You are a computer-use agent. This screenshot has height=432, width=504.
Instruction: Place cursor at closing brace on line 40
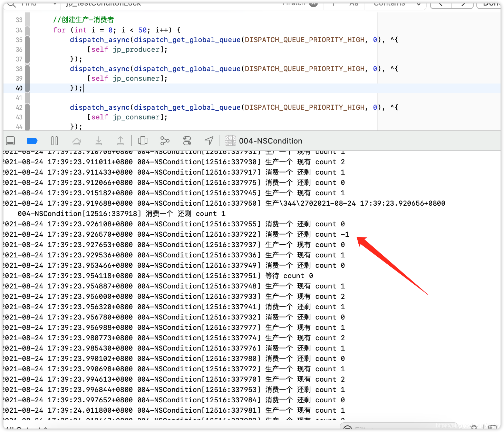click(76, 88)
